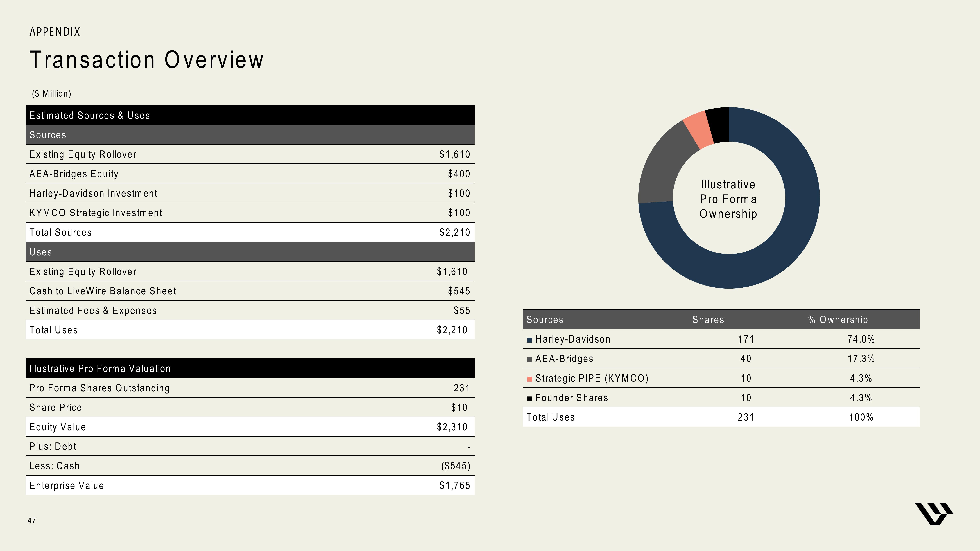Click the '$545' cash value

459,291
